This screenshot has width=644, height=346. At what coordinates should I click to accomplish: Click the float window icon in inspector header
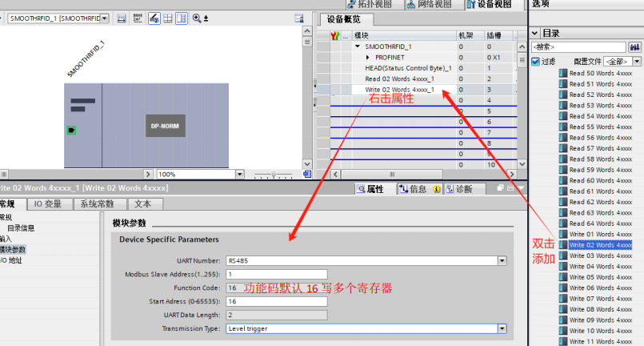500,188
